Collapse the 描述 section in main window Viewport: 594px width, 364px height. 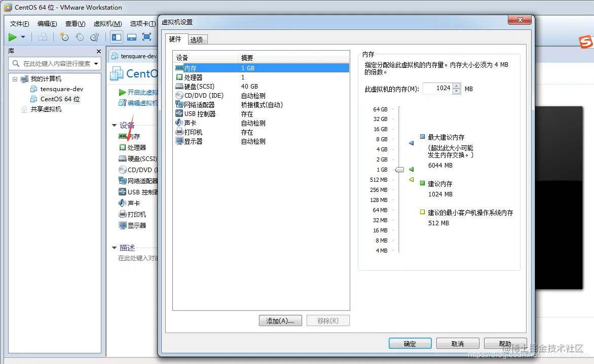click(115, 248)
